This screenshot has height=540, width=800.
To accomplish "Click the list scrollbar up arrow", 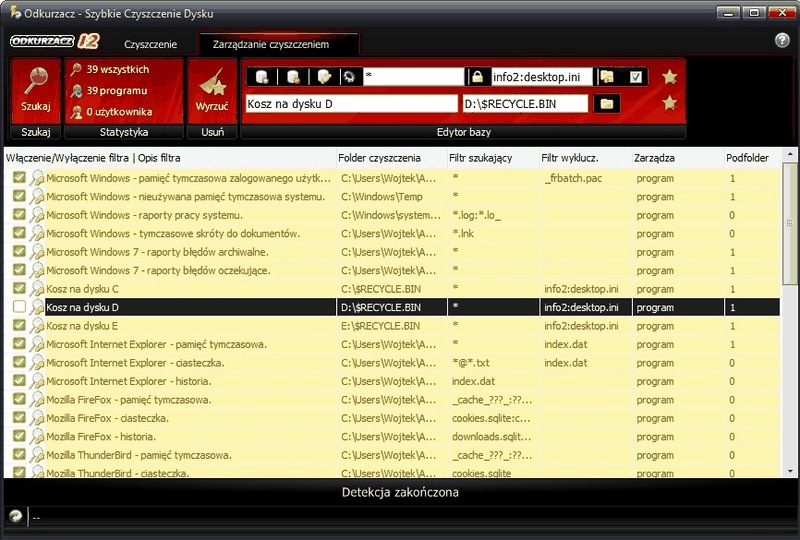I will [x=789, y=154].
